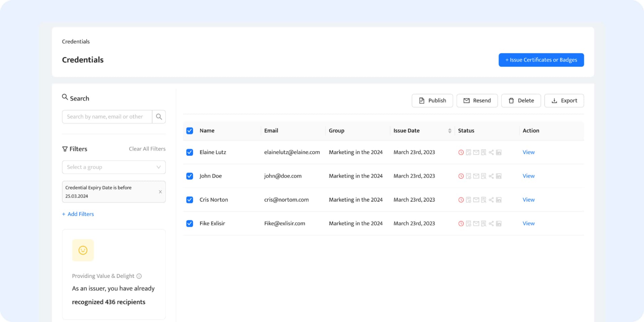
Task: Uncheck the John Doe row checkbox
Action: [190, 176]
